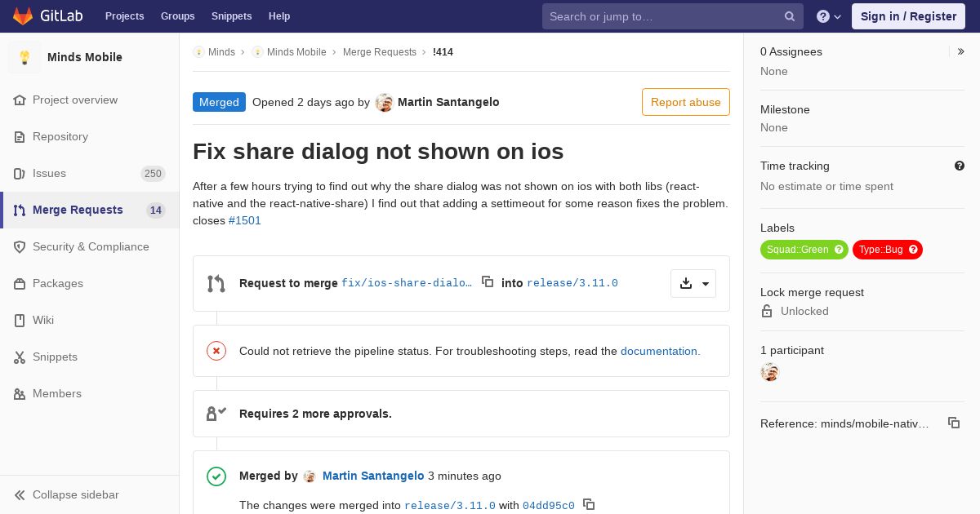Screen dimensions: 980x514
Task: Select Merge Requests in the sidebar
Action: [x=89, y=210]
